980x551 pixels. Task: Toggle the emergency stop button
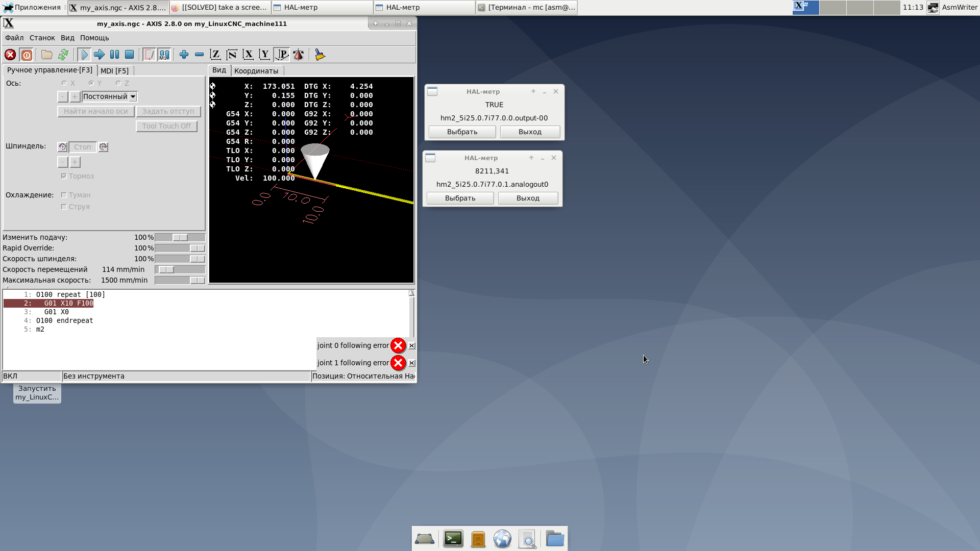pos(10,55)
